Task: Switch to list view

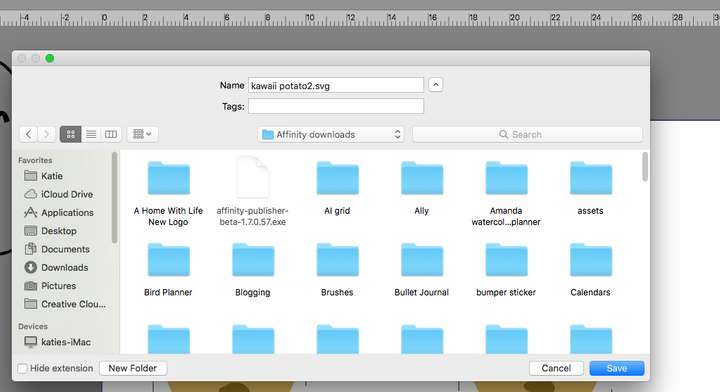Action: tap(91, 134)
